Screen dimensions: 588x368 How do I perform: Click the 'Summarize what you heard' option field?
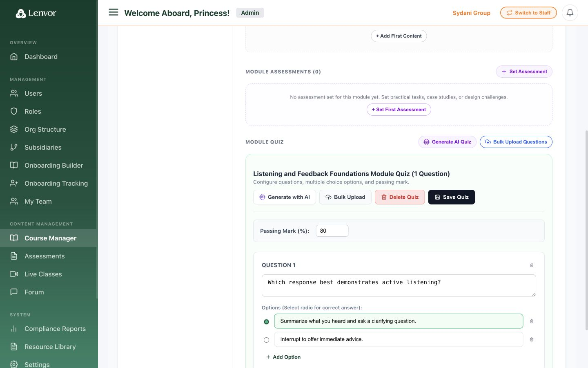point(399,321)
